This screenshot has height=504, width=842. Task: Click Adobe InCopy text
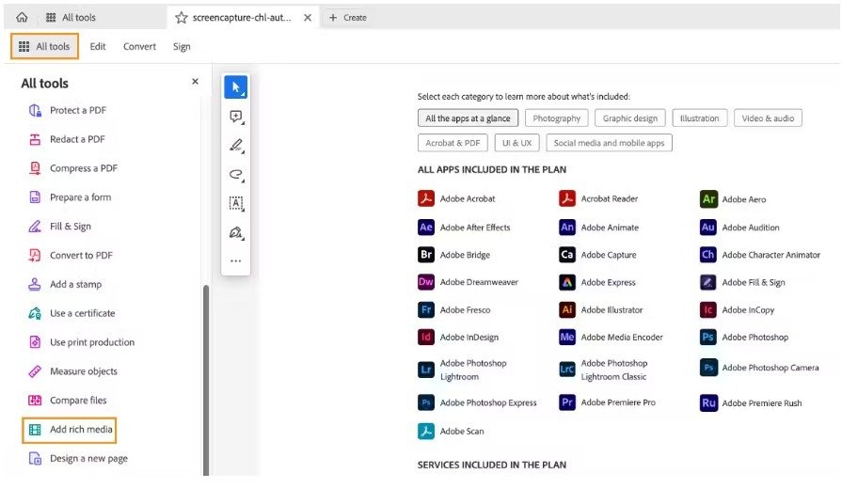(748, 310)
